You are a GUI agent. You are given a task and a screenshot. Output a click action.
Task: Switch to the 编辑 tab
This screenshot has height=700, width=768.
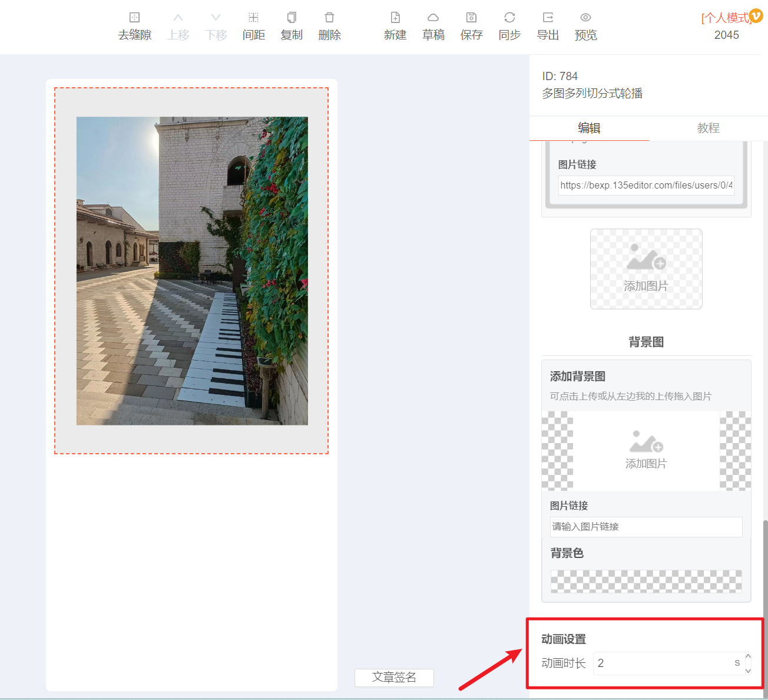point(589,128)
